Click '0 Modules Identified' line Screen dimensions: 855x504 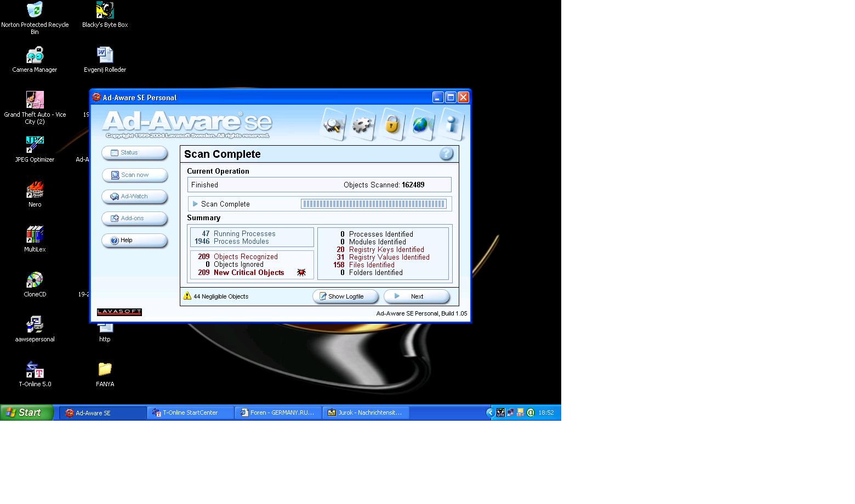(373, 242)
